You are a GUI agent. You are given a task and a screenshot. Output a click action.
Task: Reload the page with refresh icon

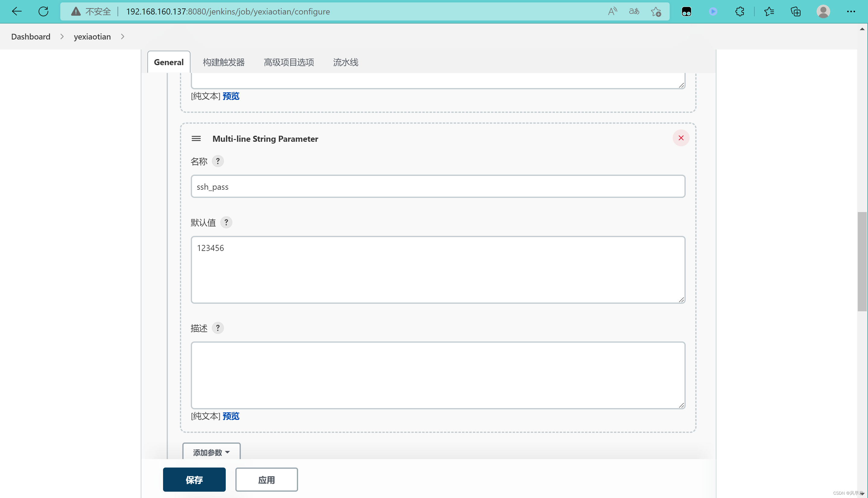(43, 11)
